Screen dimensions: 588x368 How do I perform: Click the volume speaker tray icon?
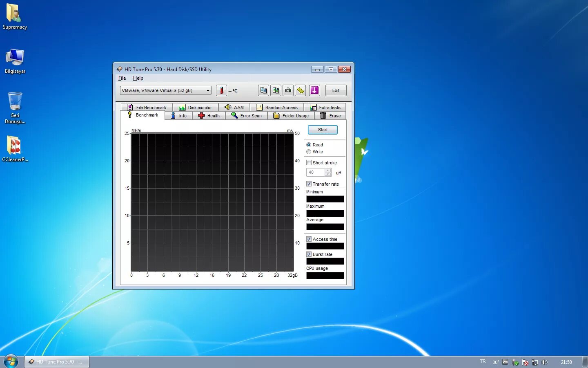click(x=545, y=362)
